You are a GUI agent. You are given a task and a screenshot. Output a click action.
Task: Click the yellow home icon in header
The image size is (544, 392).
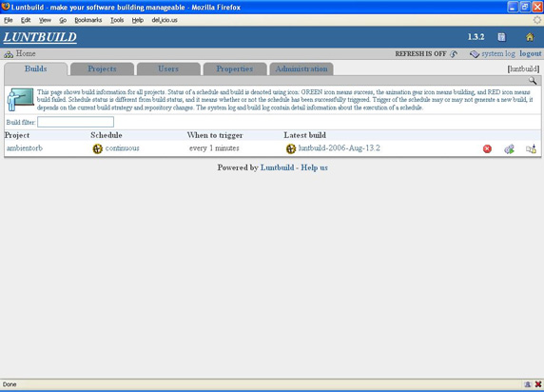530,37
